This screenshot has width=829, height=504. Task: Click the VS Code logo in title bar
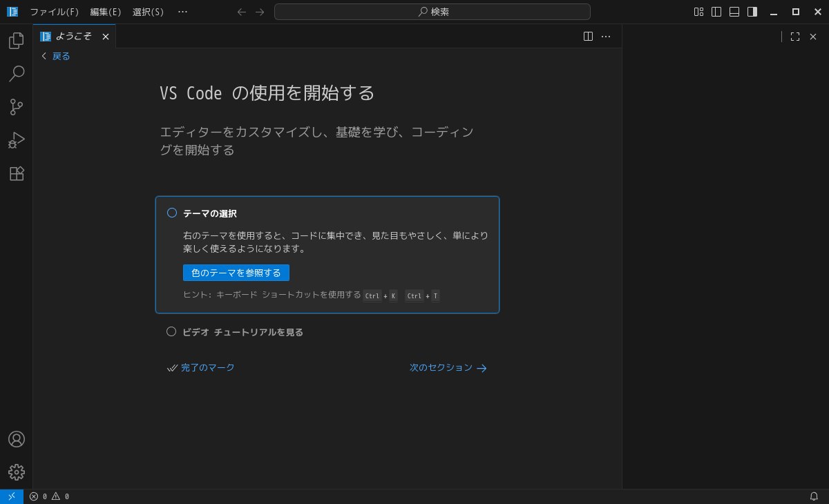[12, 12]
